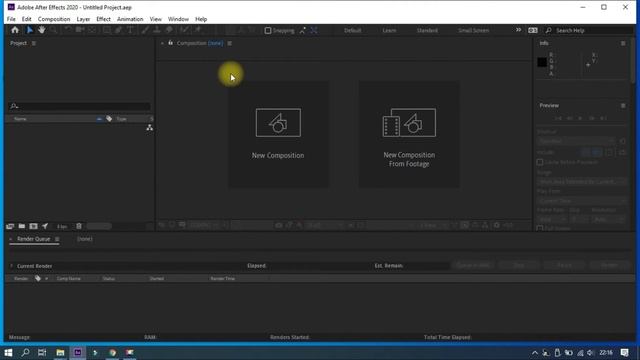
Task: Open the Render Queue panel menu
Action: coord(57,239)
